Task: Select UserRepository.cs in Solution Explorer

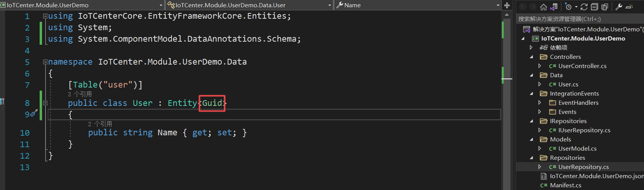Action: (x=583, y=167)
